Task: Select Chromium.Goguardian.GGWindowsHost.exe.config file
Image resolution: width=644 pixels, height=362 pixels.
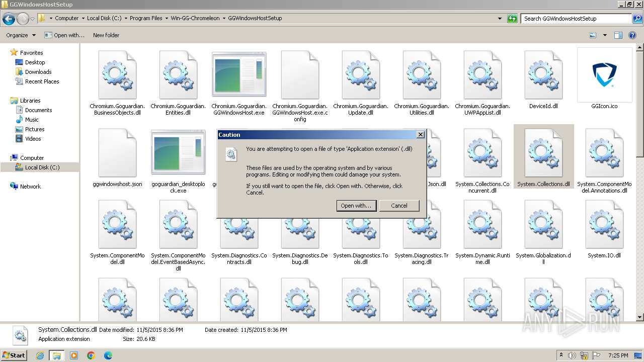Action: pos(300,75)
